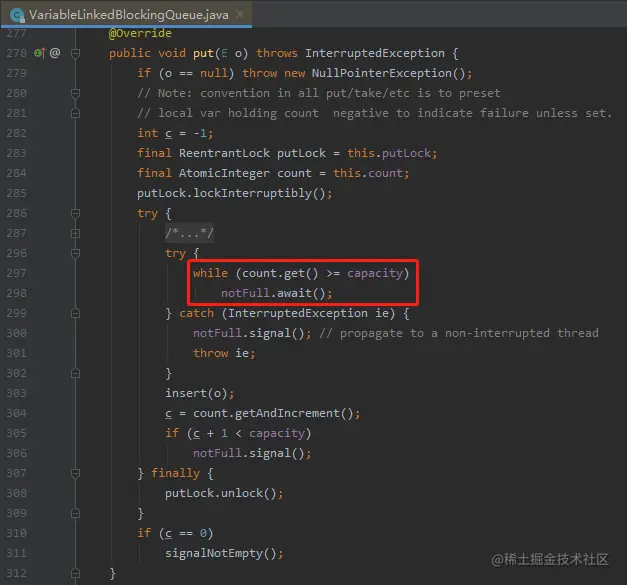The image size is (627, 585).
Task: Click notFull.signal() on line 300
Action: coord(252,333)
